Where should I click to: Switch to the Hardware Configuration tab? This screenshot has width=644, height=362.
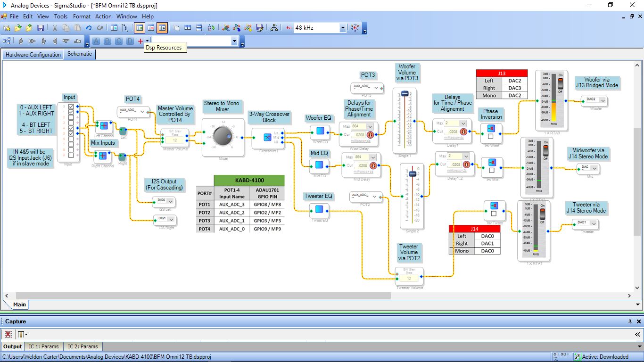[x=33, y=55]
